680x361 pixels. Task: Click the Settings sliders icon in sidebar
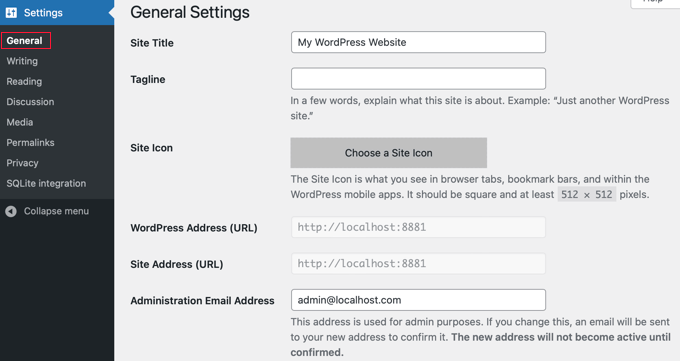click(11, 13)
